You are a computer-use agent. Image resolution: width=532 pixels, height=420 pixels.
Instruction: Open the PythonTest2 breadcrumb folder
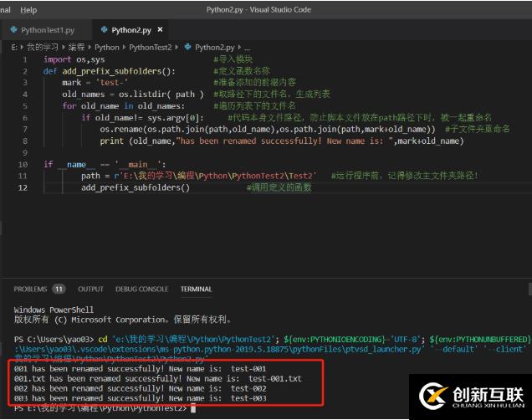pos(151,48)
